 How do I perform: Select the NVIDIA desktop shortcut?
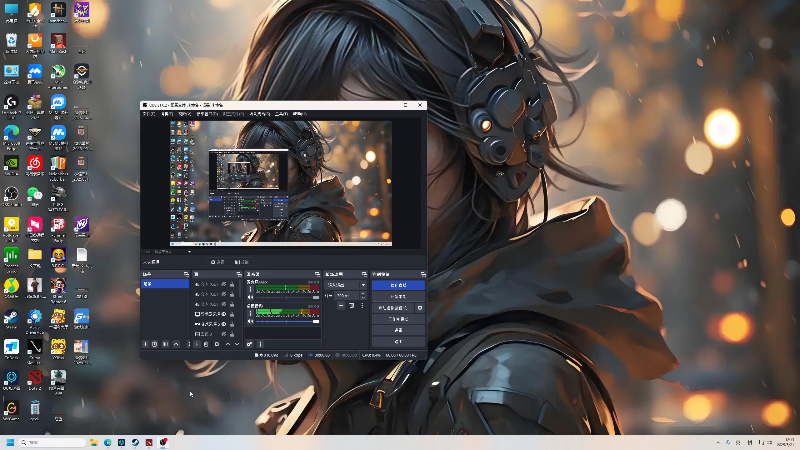click(11, 166)
